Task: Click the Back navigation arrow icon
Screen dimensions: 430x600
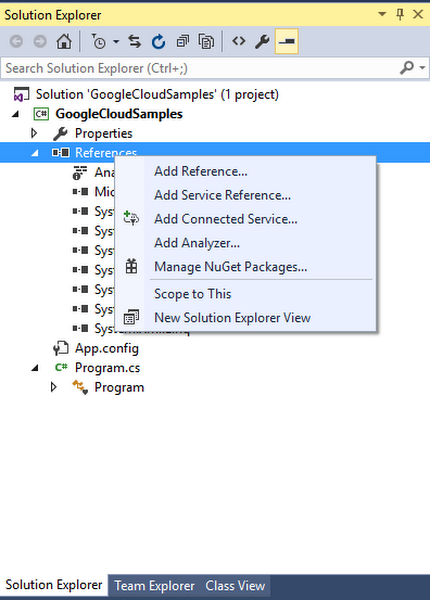Action: (x=16, y=41)
